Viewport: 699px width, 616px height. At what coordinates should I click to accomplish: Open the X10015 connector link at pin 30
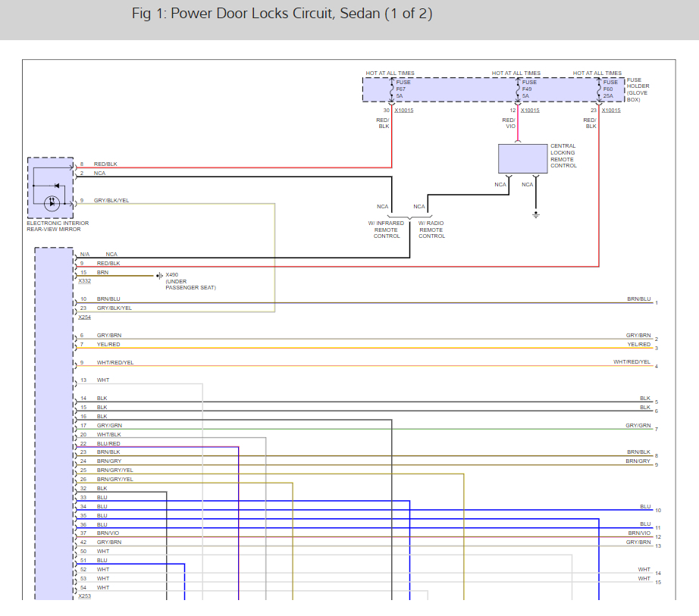(403, 111)
